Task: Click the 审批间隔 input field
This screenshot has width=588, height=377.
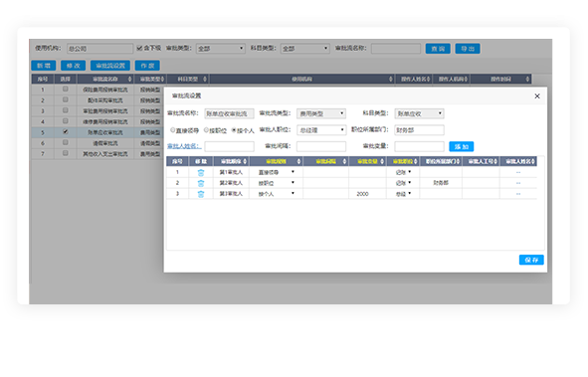Action: pyautogui.click(x=321, y=146)
